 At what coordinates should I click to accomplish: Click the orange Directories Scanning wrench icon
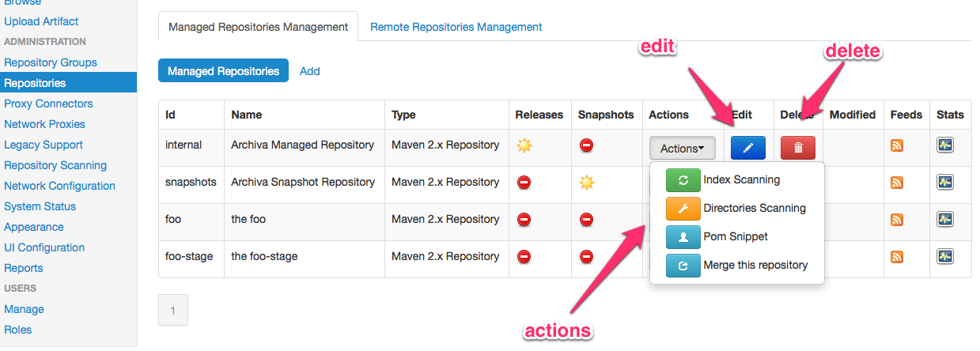point(683,209)
